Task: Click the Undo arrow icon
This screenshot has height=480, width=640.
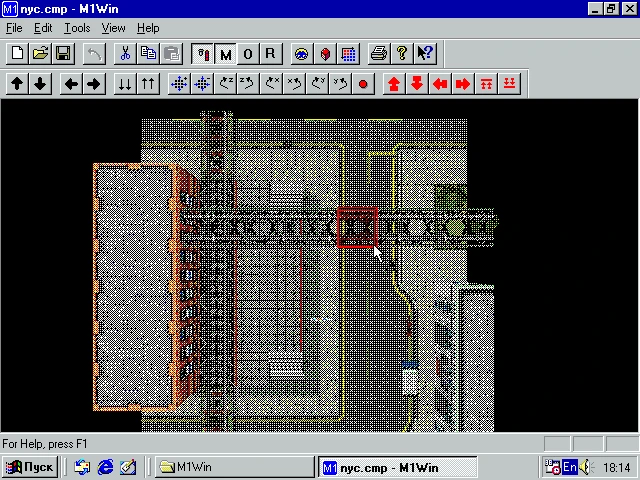Action: (x=94, y=53)
